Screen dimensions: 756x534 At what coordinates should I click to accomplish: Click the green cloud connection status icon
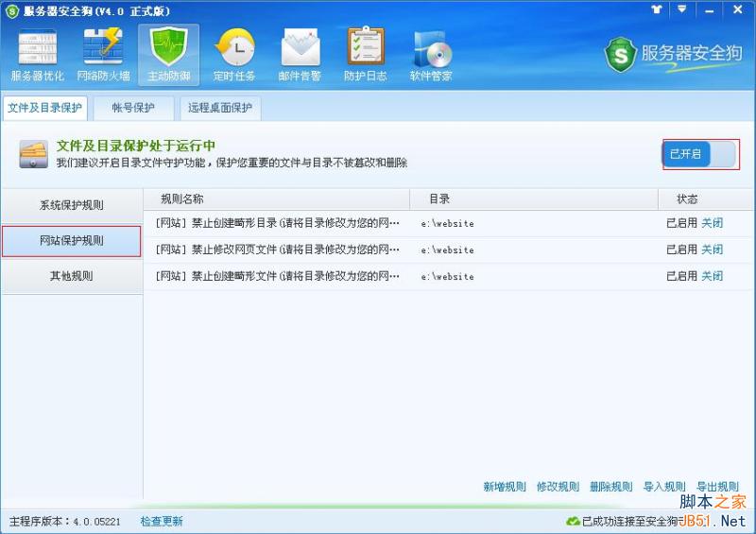tap(573, 521)
